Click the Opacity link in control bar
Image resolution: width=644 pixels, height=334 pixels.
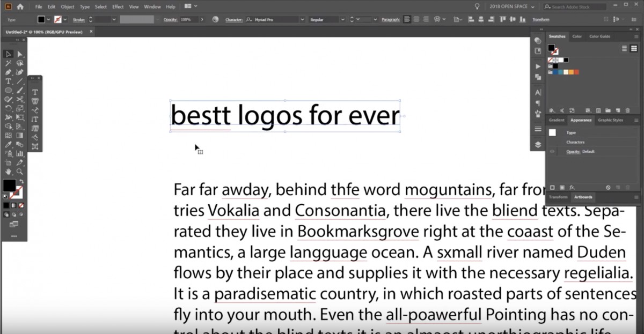170,19
